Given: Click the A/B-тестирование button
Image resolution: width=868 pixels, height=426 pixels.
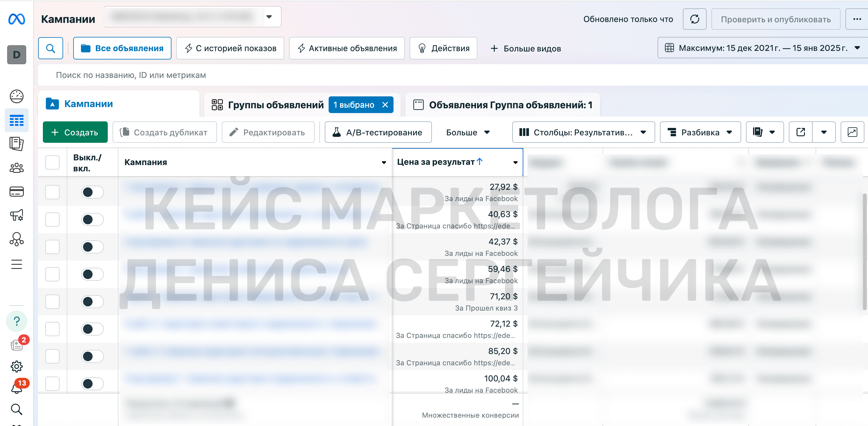Looking at the screenshot, I should tap(378, 132).
